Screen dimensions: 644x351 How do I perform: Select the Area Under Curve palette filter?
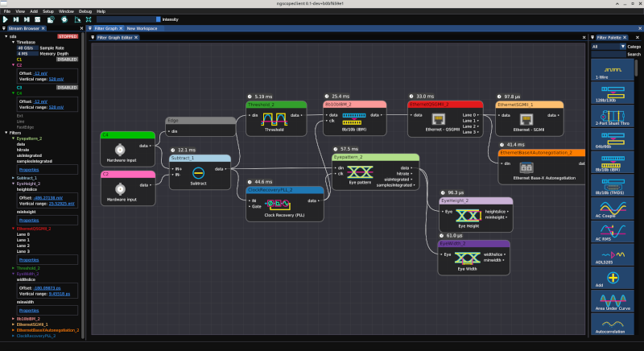point(613,300)
